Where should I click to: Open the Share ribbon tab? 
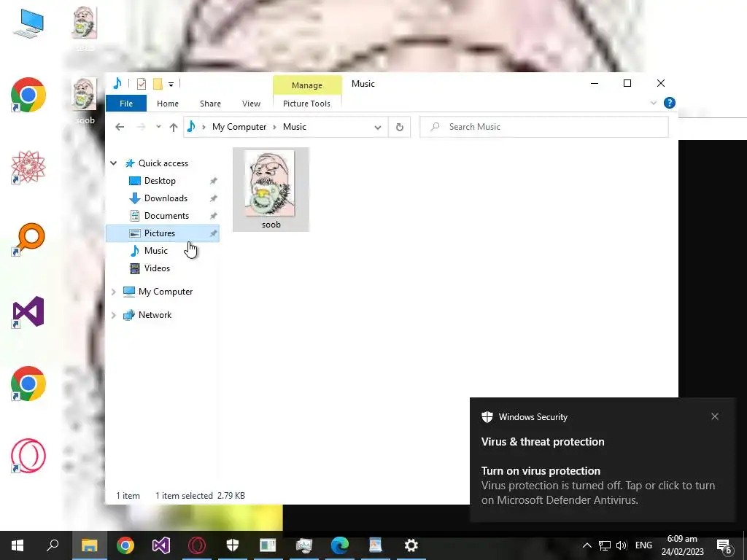point(210,104)
